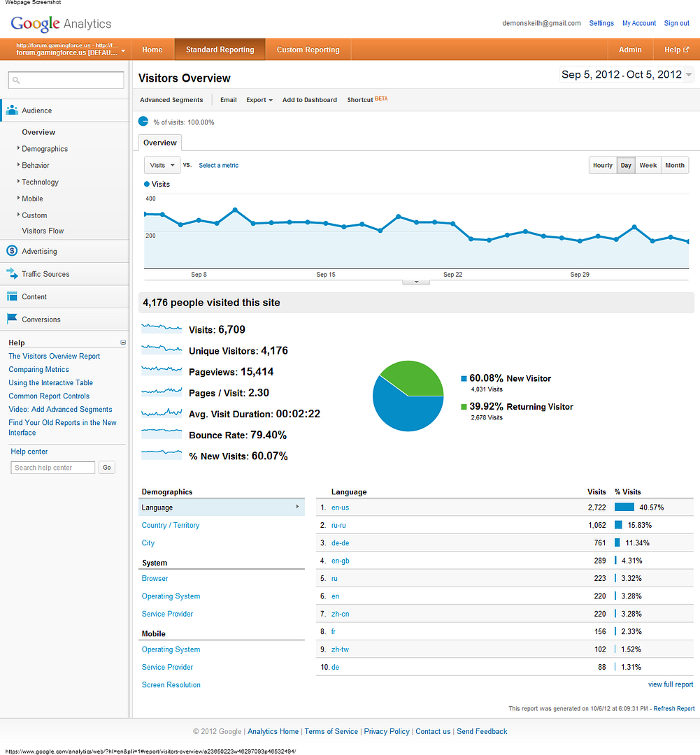Open the Visits metric dropdown
700x755 pixels.
pos(162,166)
